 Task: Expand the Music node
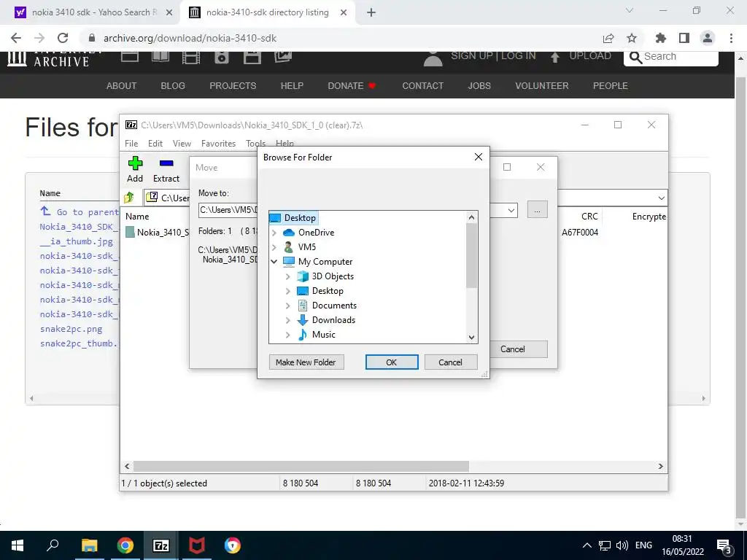pyautogui.click(x=287, y=335)
